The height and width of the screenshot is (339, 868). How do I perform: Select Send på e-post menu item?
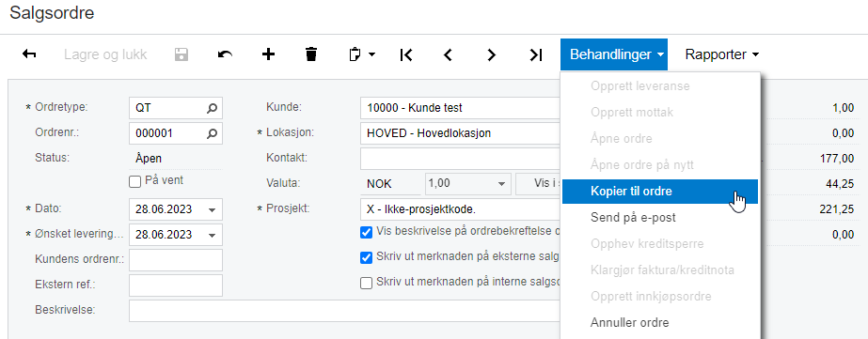click(660, 217)
